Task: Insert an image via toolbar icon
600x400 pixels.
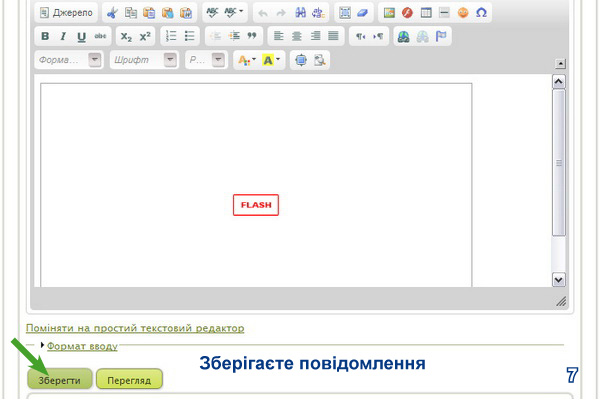Action: pos(390,13)
